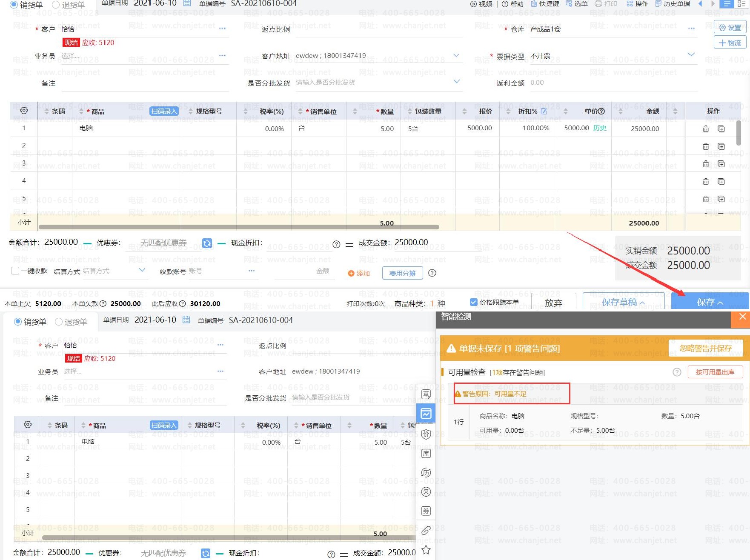This screenshot has width=750, height=560.
Task: Click the star favorite icon in sidebar
Action: coord(426,550)
